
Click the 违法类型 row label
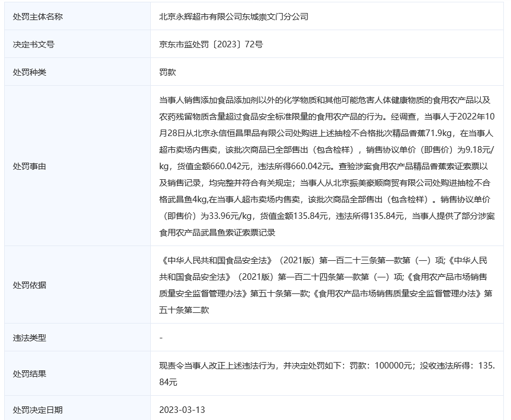point(29,338)
